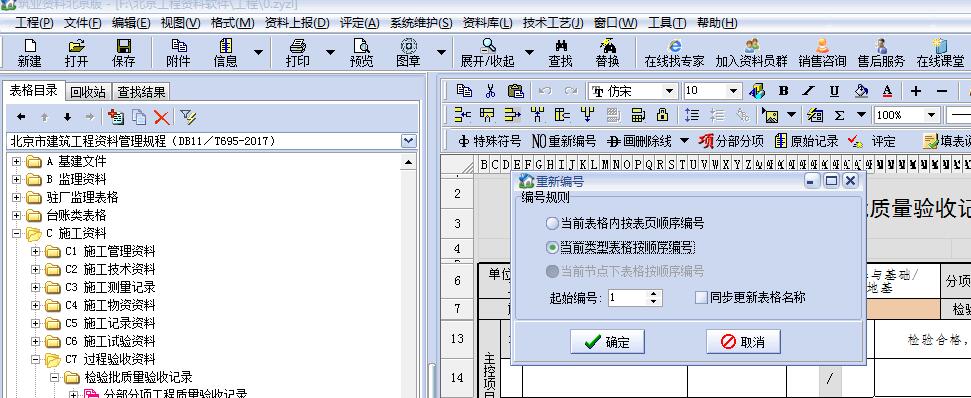The height and width of the screenshot is (398, 971).
Task: Click the 确定 button
Action: pyautogui.click(x=607, y=342)
